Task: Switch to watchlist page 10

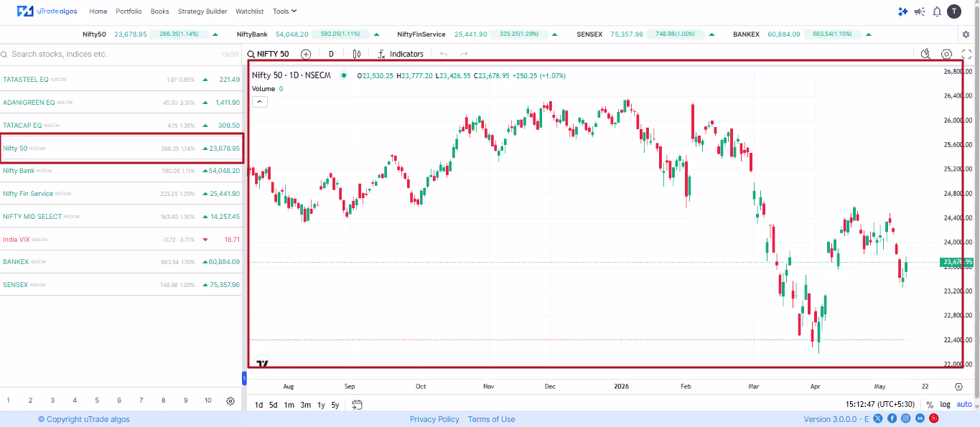Action: (208, 400)
